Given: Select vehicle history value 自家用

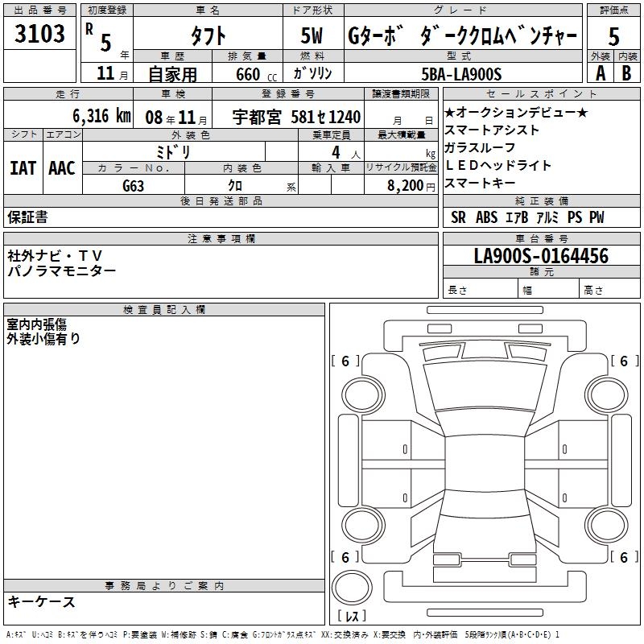Looking at the screenshot, I should 172,74.
